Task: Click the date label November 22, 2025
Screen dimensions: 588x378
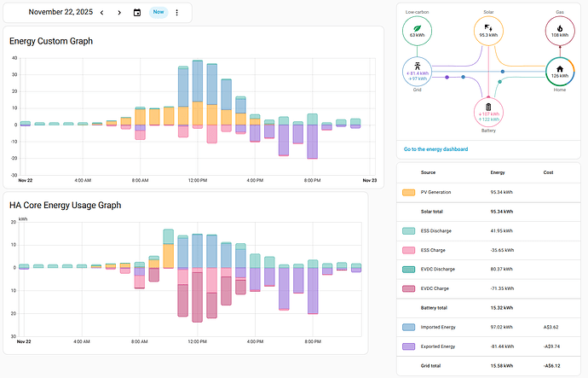Action: click(58, 13)
